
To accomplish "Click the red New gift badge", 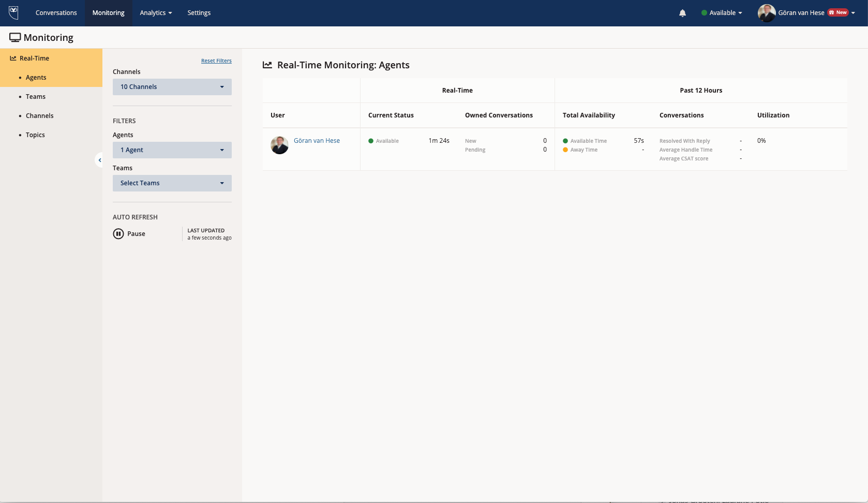I will point(838,12).
